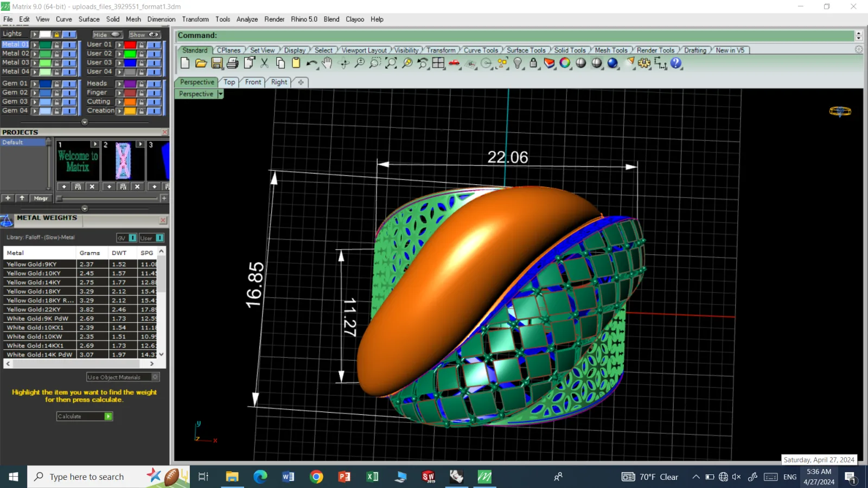Open a file with the folder icon
868x488 pixels.
[x=201, y=63]
